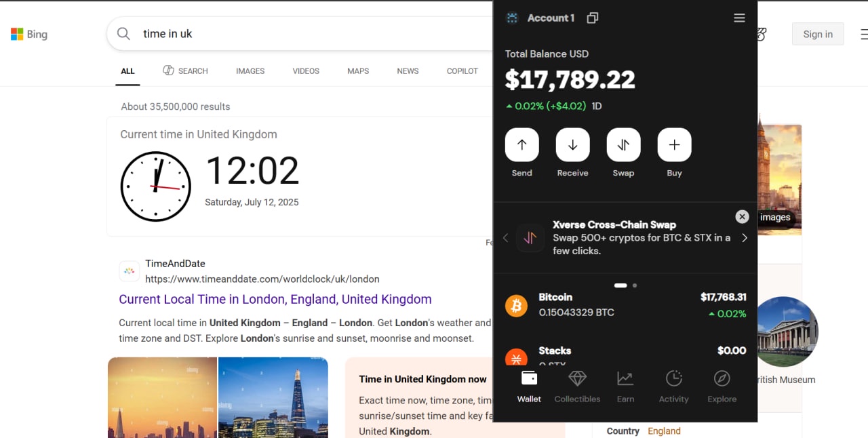This screenshot has height=438, width=868.
Task: Show previous banner with left chevron
Action: 505,238
